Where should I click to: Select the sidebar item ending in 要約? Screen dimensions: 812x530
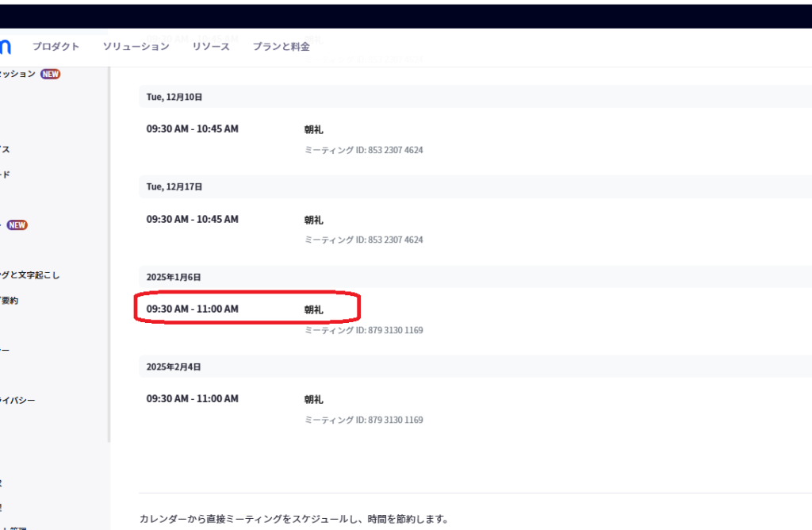[x=9, y=301]
